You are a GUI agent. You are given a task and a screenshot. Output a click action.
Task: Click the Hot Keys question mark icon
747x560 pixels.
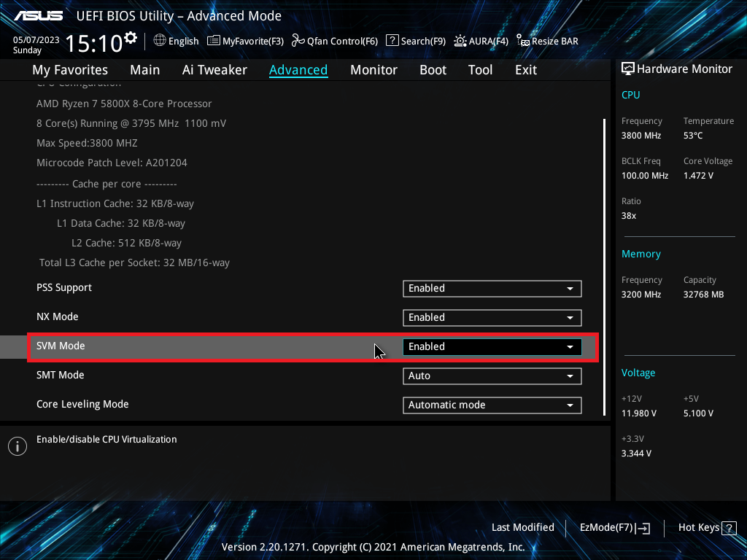pos(729,528)
